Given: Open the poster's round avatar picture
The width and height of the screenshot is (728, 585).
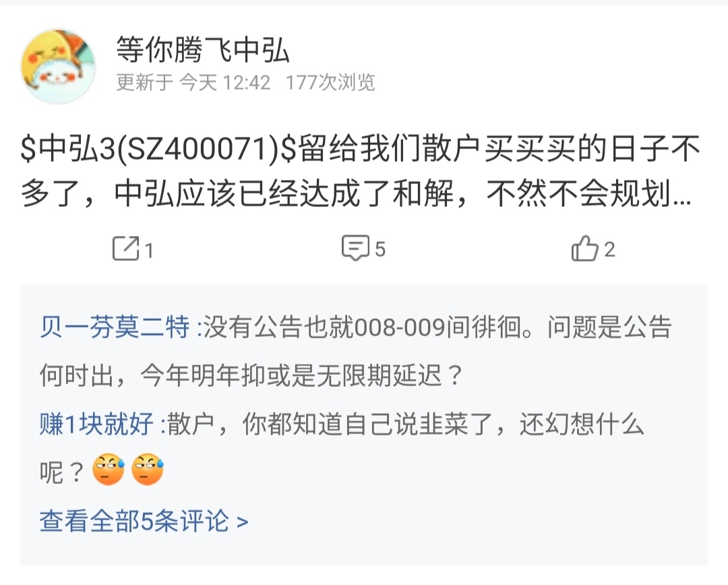Looking at the screenshot, I should [x=58, y=67].
